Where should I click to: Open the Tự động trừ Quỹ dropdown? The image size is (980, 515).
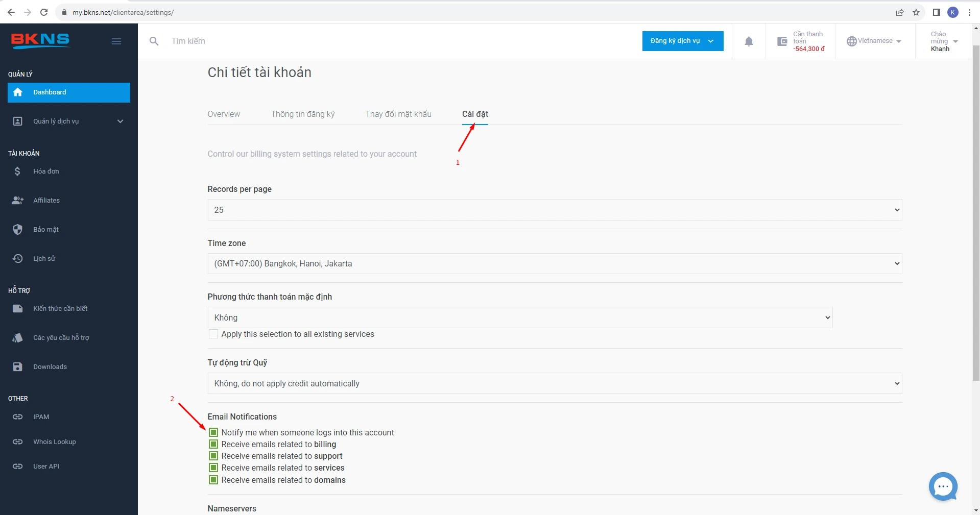554,384
